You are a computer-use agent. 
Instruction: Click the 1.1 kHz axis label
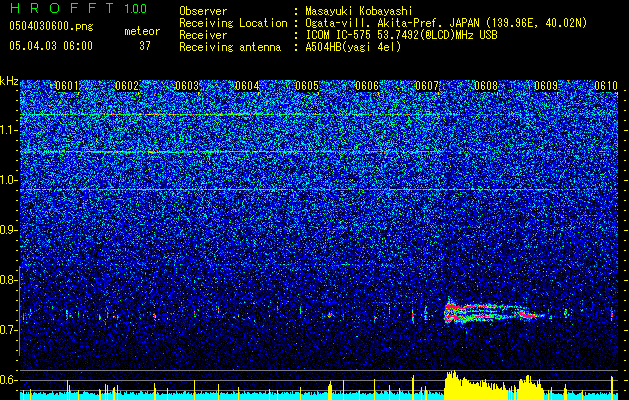[x=9, y=130]
